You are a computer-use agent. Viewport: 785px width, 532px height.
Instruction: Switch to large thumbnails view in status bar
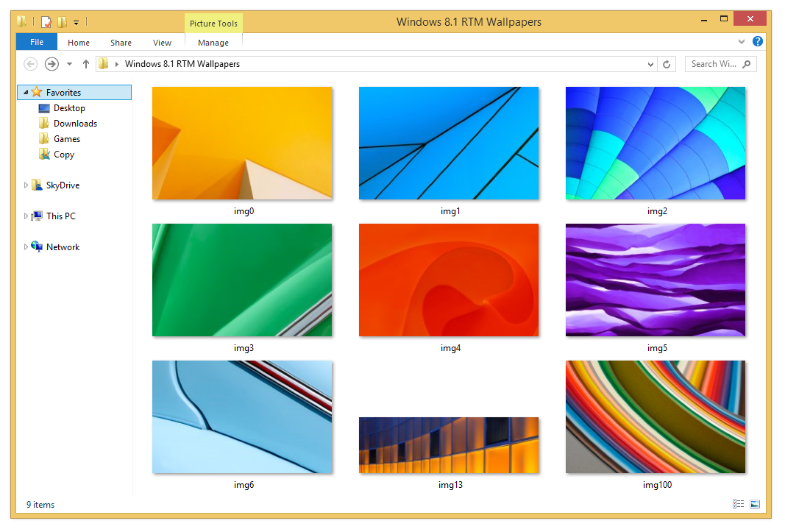tap(755, 503)
